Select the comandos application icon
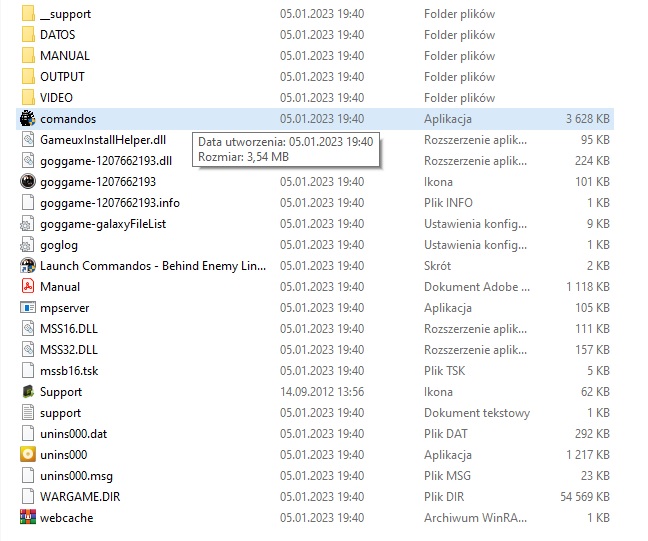 click(x=28, y=119)
